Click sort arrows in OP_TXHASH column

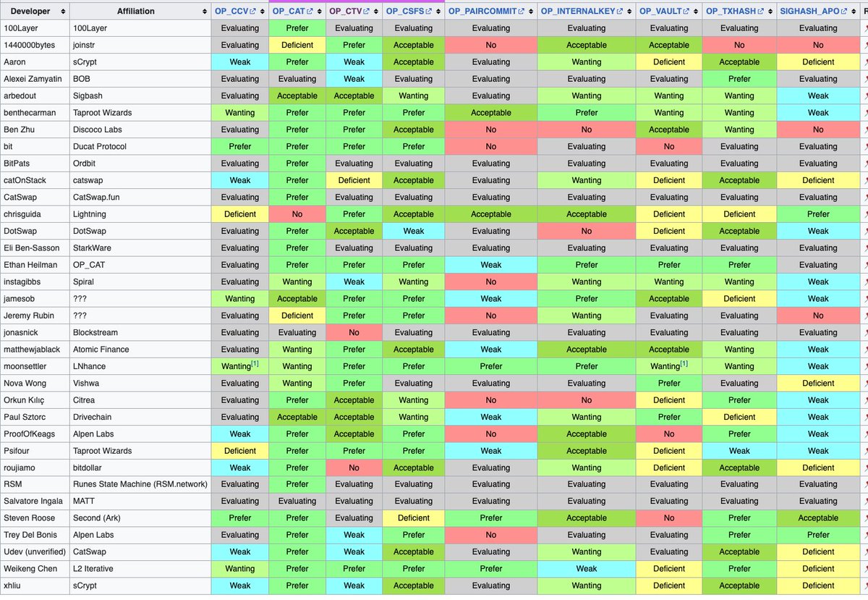[x=770, y=12]
